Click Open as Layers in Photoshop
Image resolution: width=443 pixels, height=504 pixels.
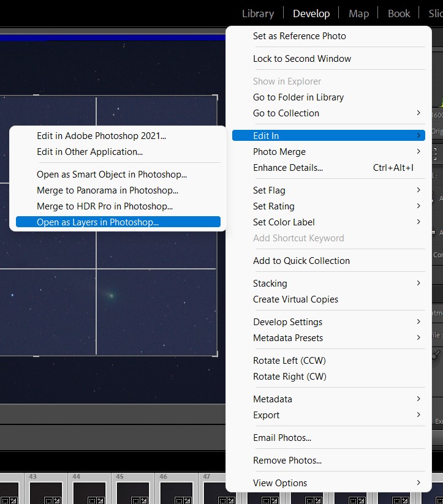click(118, 222)
